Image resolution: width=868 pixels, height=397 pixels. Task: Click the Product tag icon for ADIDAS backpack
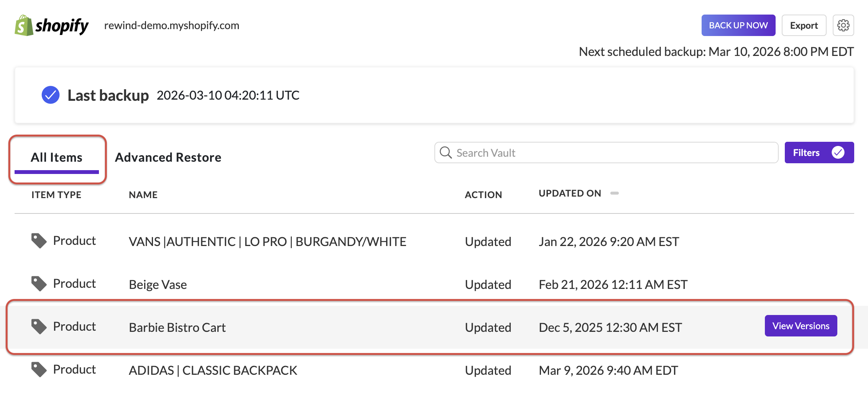(38, 369)
